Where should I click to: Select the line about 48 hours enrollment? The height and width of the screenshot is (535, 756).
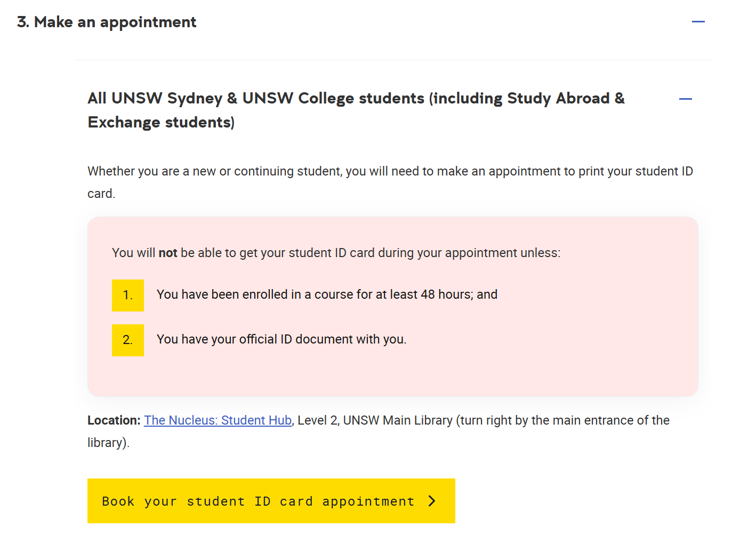tap(327, 294)
